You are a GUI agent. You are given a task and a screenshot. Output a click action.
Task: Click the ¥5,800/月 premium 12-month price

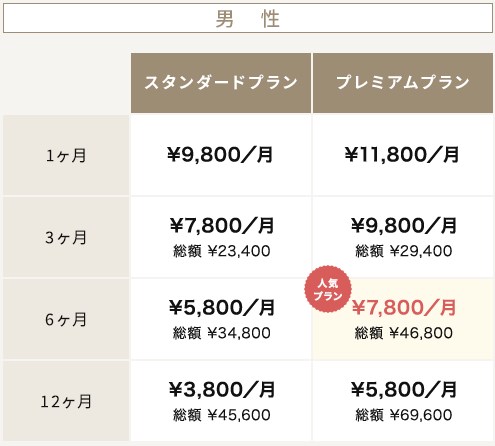(x=404, y=389)
